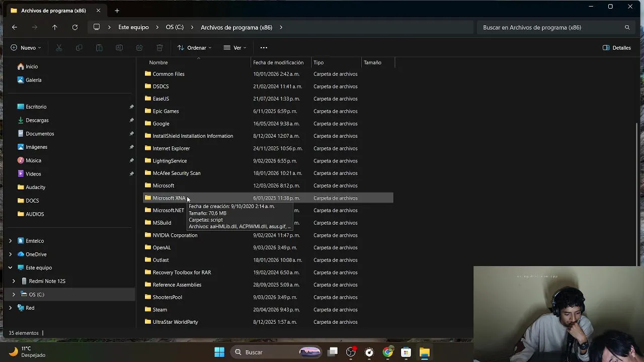Open Microsoft Store from the taskbar
The image size is (644, 362).
tap(406, 352)
